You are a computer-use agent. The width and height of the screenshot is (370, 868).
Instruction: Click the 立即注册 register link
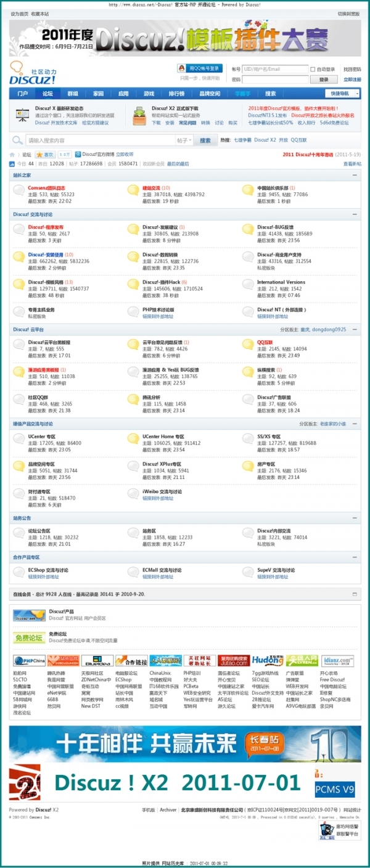352,80
